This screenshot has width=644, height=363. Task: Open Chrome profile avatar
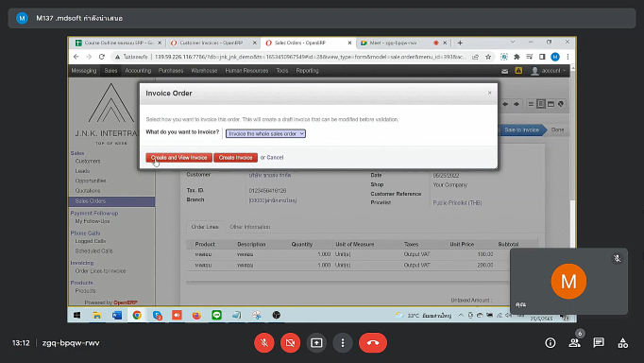click(x=555, y=57)
